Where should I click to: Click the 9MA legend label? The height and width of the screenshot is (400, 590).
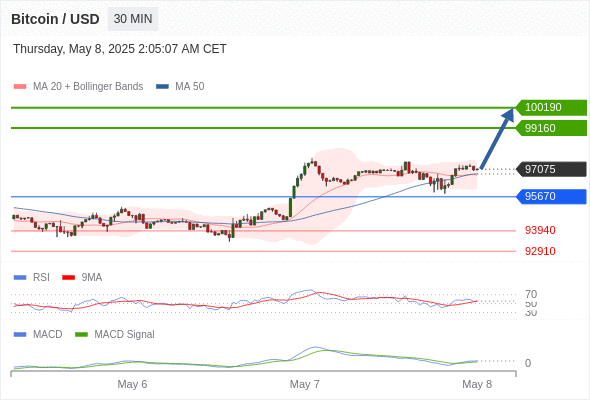pyautogui.click(x=92, y=278)
